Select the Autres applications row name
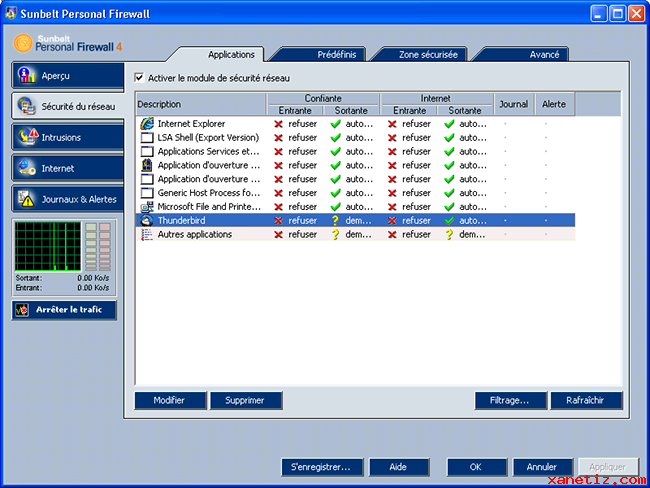 click(x=194, y=234)
